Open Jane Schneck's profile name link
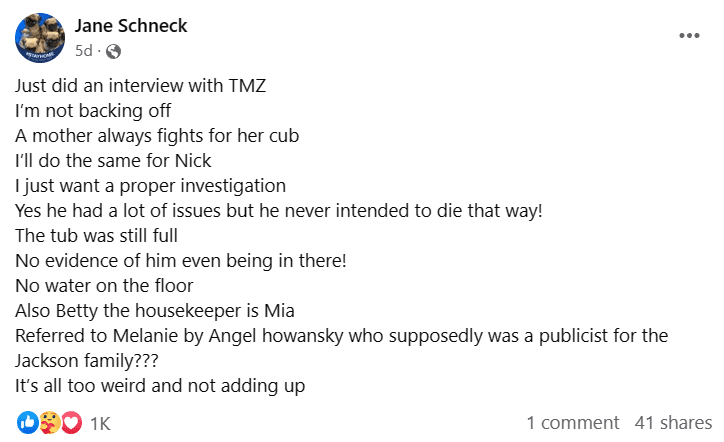Screen dimensions: 724x442 (x=131, y=25)
